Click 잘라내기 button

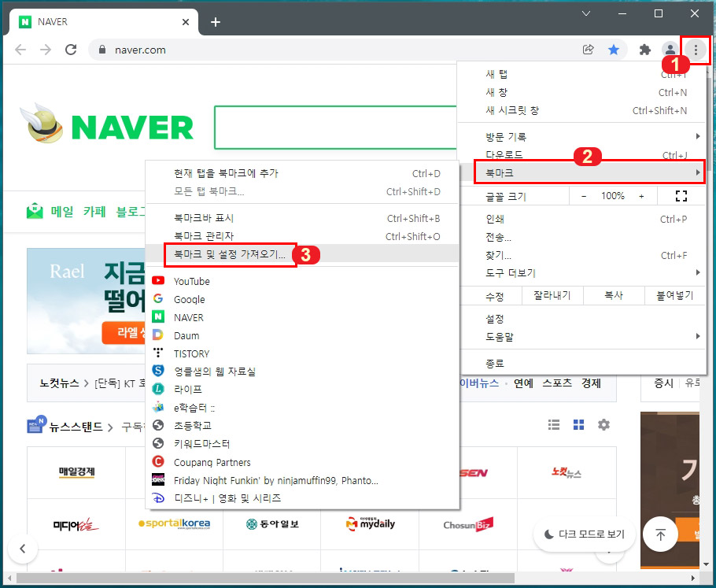pos(552,295)
